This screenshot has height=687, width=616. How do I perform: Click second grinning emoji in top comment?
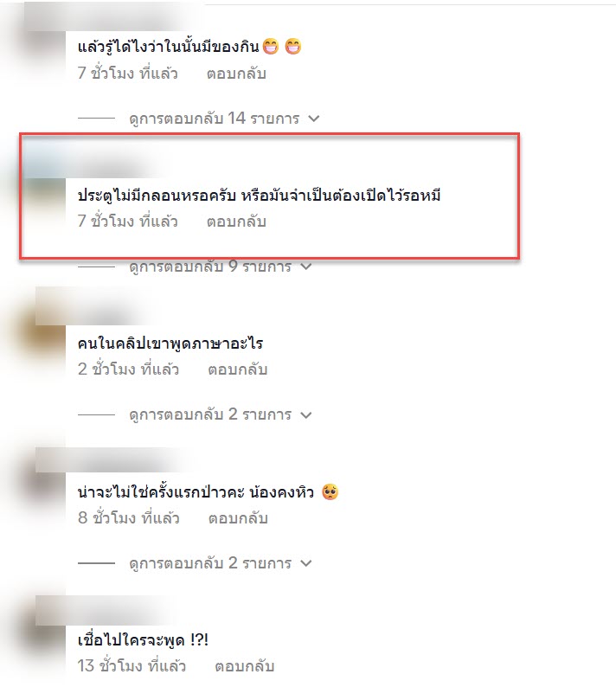(293, 46)
